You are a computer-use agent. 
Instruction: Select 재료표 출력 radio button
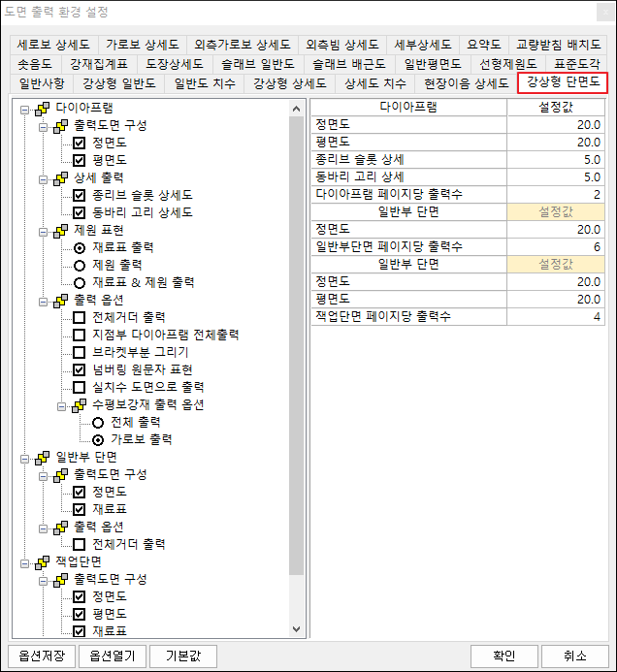[x=80, y=247]
